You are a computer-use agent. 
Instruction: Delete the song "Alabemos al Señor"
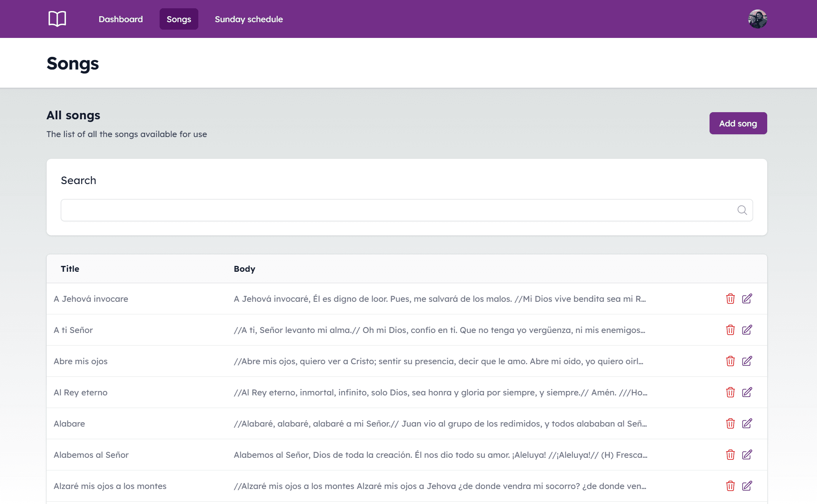(x=730, y=455)
